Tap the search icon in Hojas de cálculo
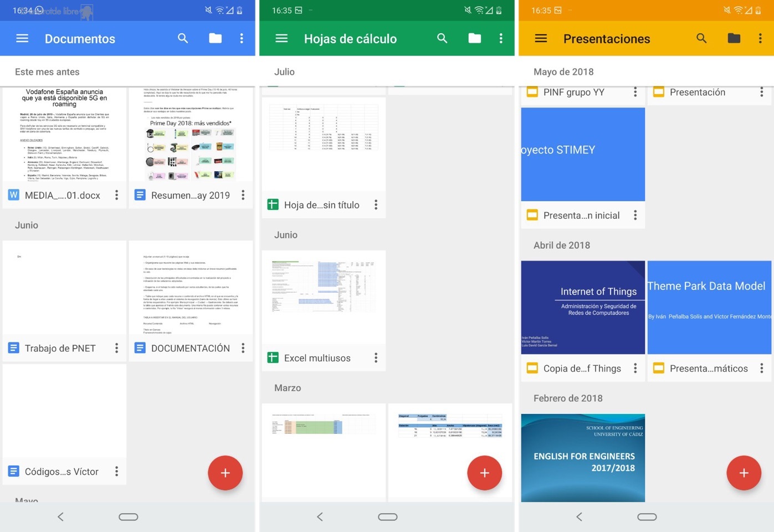 click(x=442, y=38)
